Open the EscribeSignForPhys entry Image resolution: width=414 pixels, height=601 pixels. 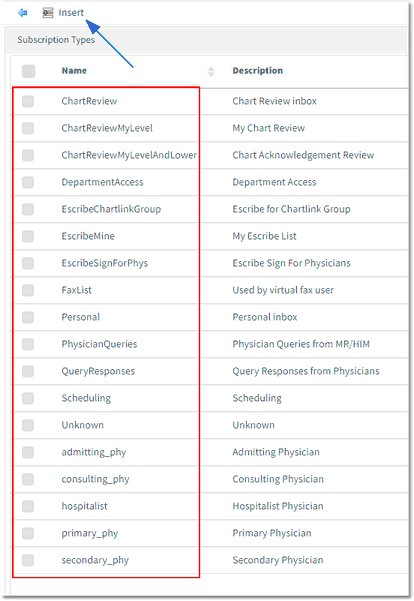coord(105,263)
